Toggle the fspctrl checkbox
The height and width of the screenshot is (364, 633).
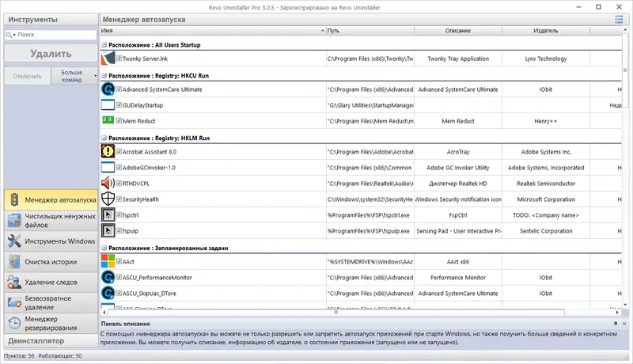pos(119,214)
